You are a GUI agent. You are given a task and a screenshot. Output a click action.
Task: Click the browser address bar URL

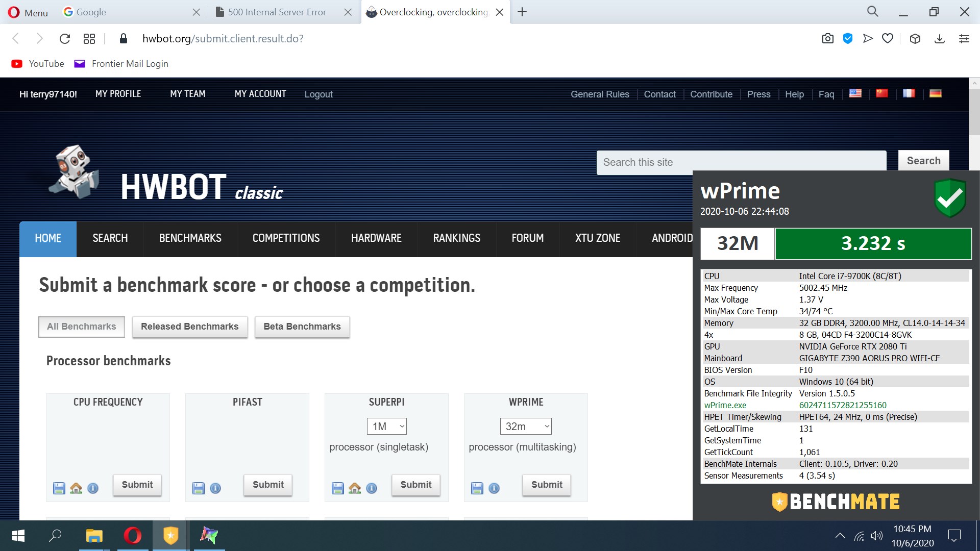pyautogui.click(x=223, y=39)
